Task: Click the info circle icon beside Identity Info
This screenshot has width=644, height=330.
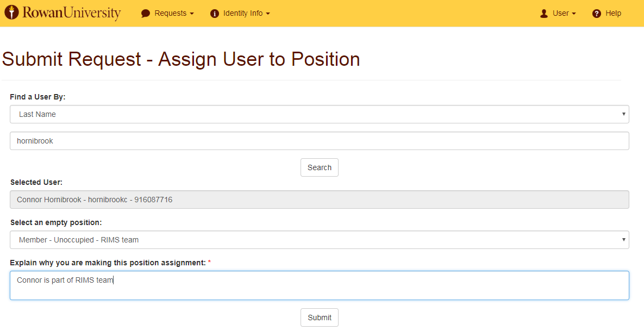Action: point(215,14)
